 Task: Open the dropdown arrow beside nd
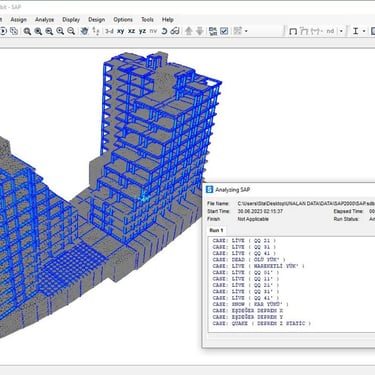[x=341, y=31]
